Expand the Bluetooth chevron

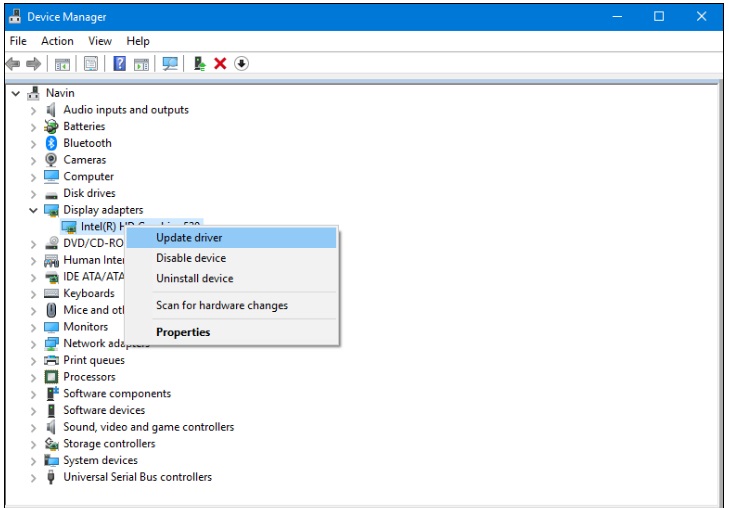[x=33, y=144]
